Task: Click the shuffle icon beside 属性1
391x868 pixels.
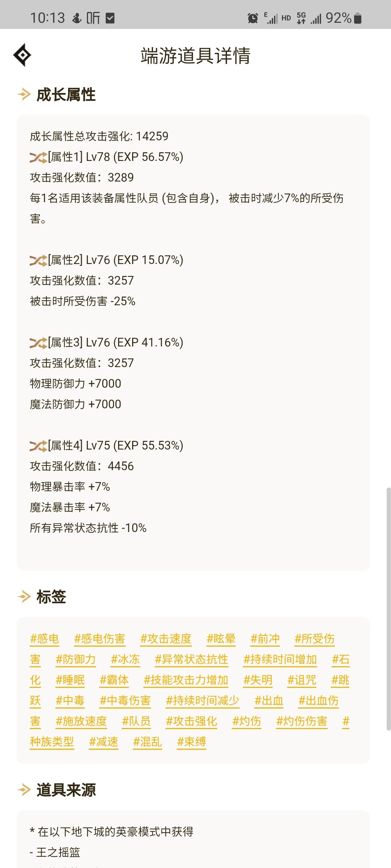Action: pos(38,157)
